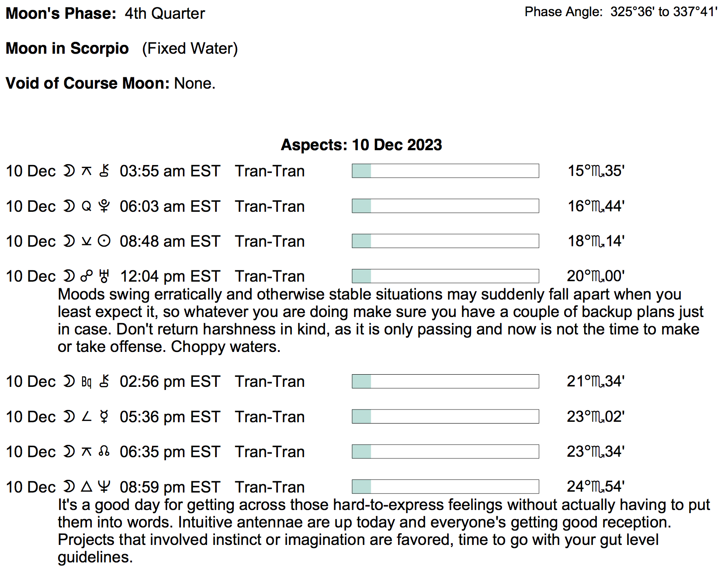Viewport: 728px width, 572px height.
Task: Click the Uranus glyph in 12:04 pm row
Action: [104, 276]
